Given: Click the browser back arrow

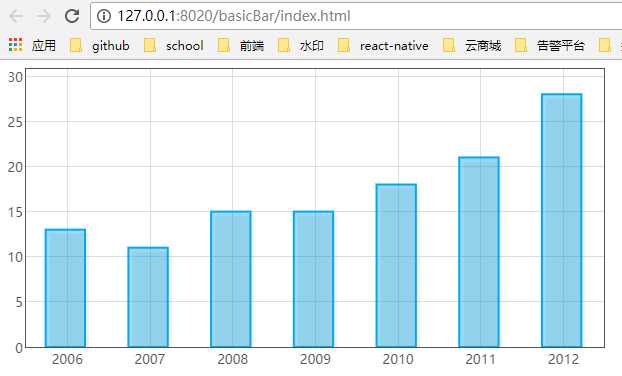Looking at the screenshot, I should pos(16,16).
